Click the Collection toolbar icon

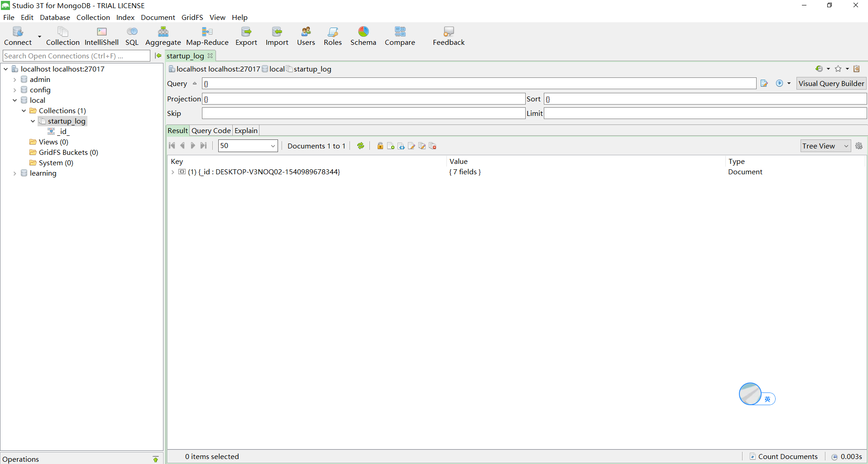click(62, 36)
